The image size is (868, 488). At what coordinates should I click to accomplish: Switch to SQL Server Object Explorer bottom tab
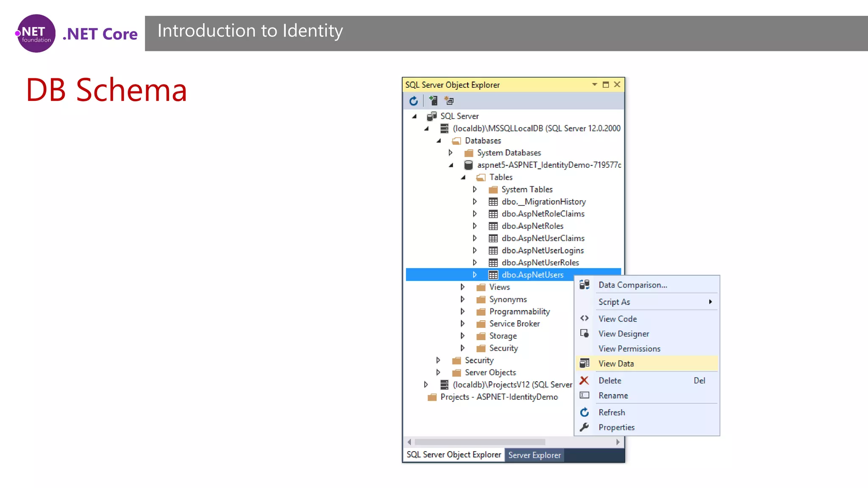click(x=454, y=455)
